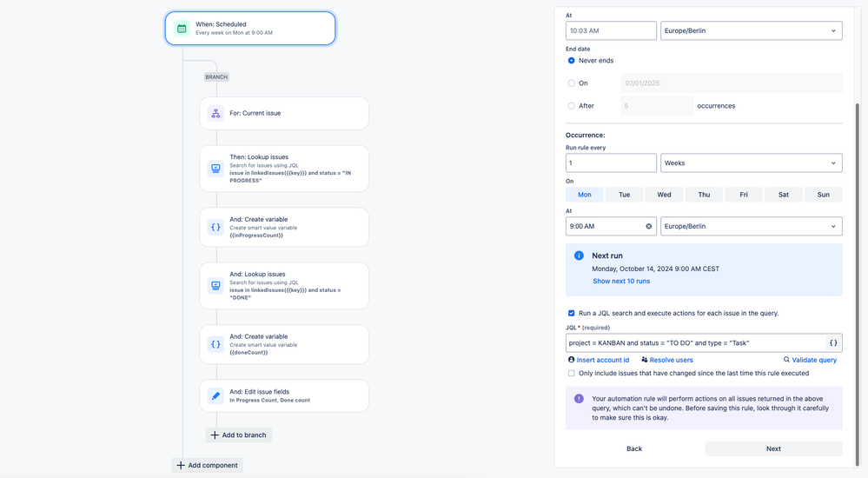Click the blue info icon in Next run
Image resolution: width=868 pixels, height=478 pixels.
(x=579, y=256)
